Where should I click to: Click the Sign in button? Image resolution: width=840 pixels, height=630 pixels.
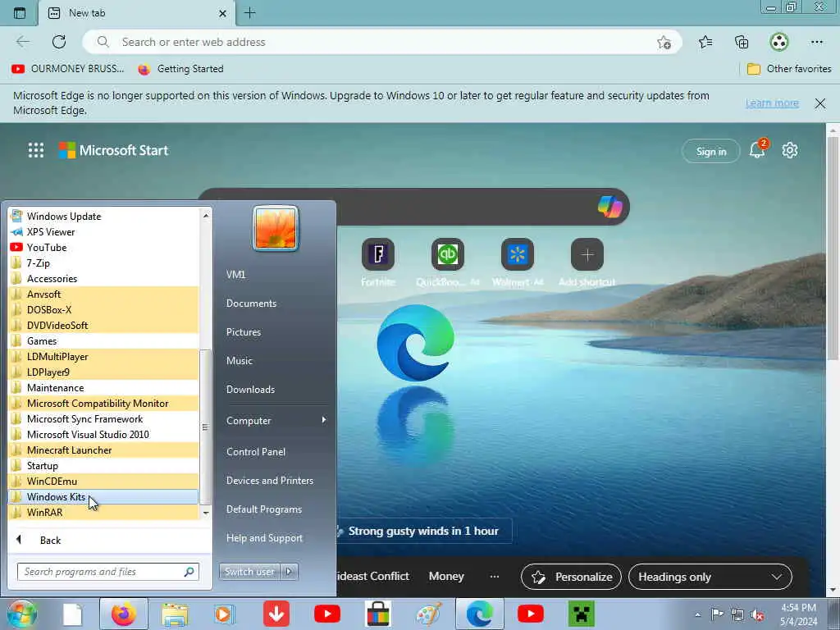point(711,152)
